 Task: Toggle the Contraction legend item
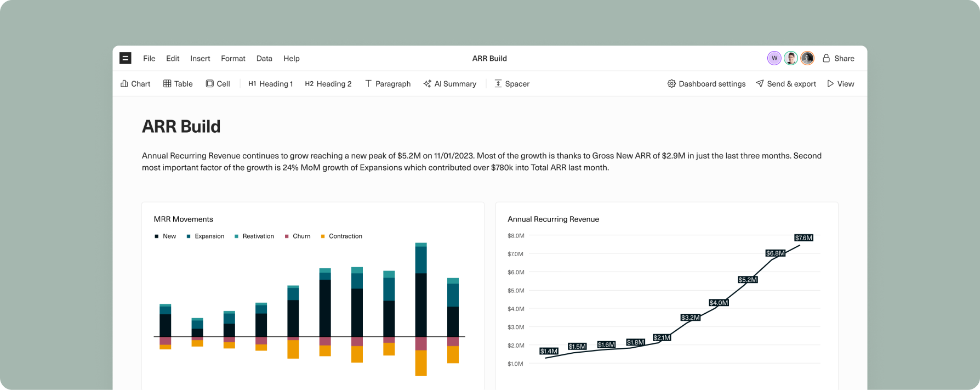point(341,236)
